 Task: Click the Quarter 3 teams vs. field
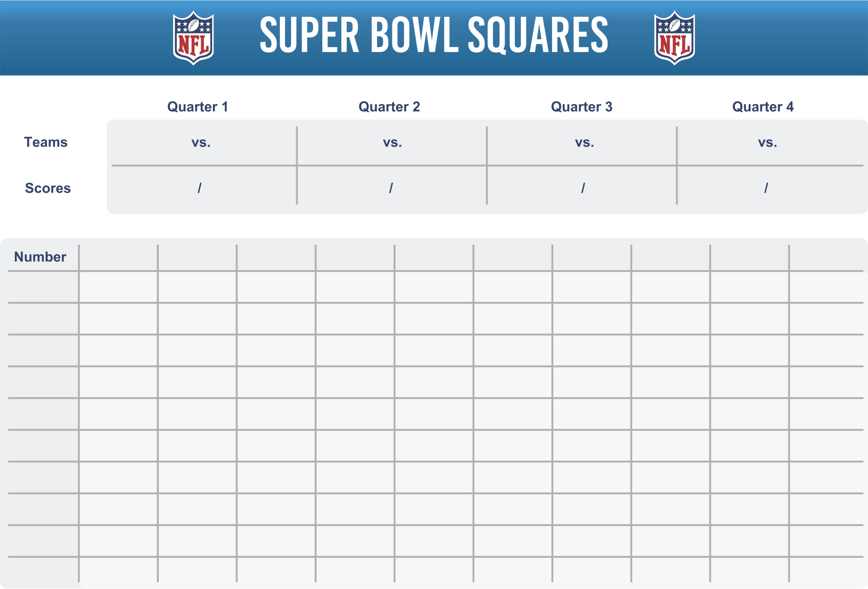(582, 143)
